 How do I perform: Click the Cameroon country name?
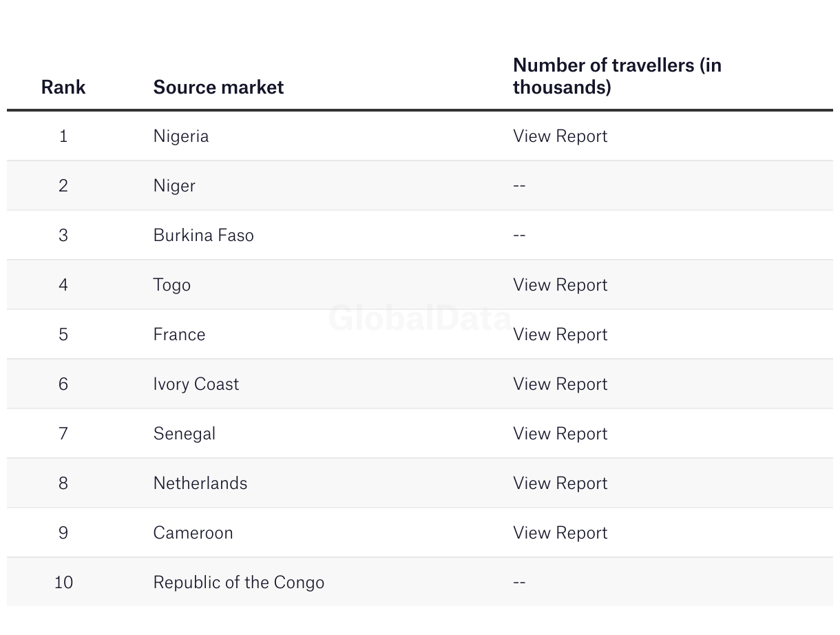coord(193,533)
